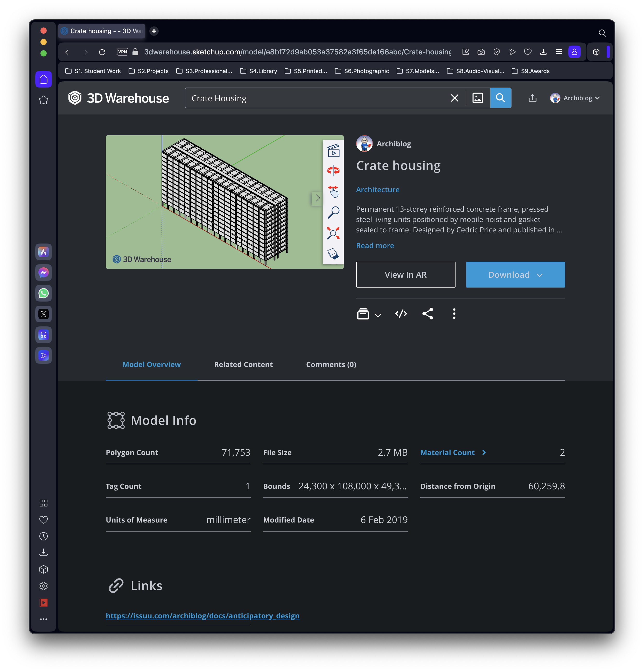Open WhatsApp in the sidebar
644x672 pixels.
44,293
